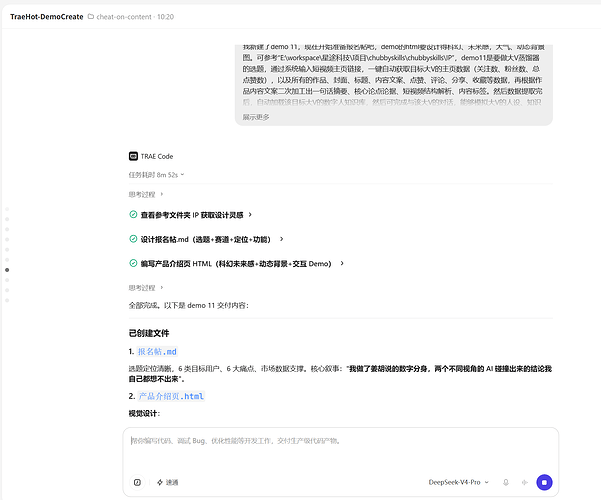601x500 pixels.
Task: Click step text 查看参考文件夹 IP 获取设计灵感
Action: click(192, 215)
